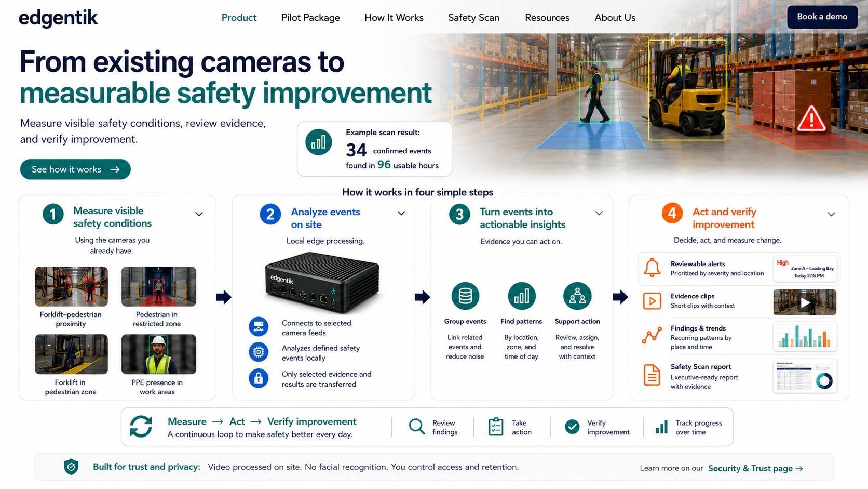Open the Resources menu
Screen dimensions: 868x489
pos(547,18)
